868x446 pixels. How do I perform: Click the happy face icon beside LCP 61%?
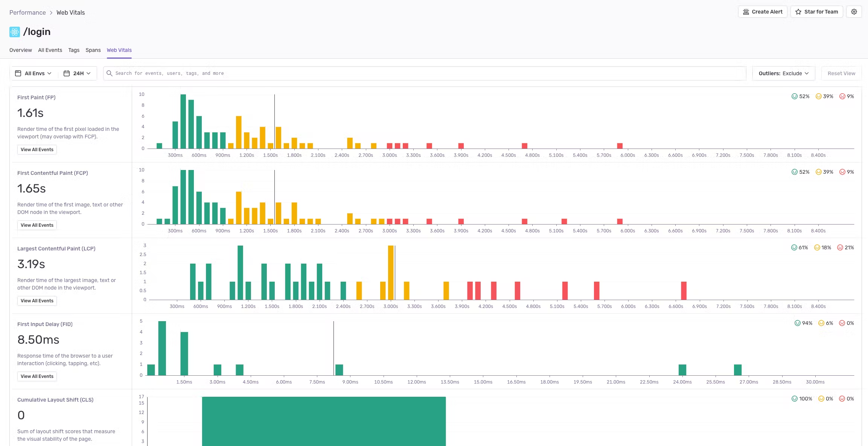[x=794, y=247]
